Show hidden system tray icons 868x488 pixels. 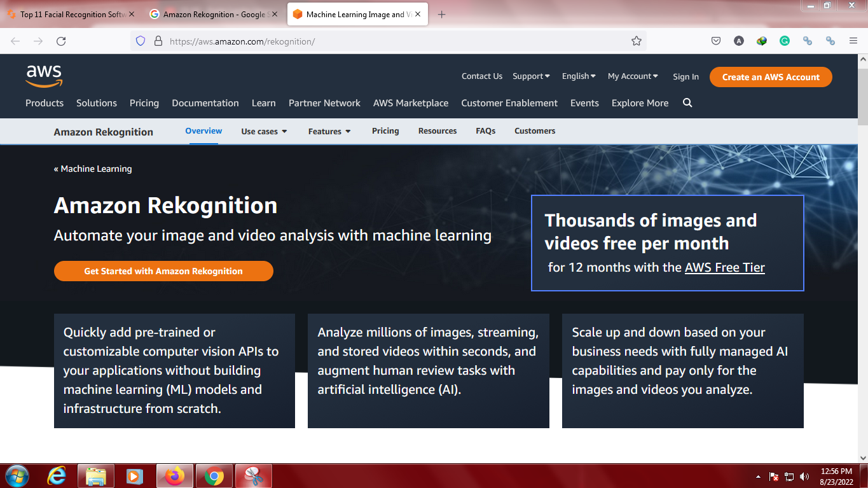click(x=758, y=477)
